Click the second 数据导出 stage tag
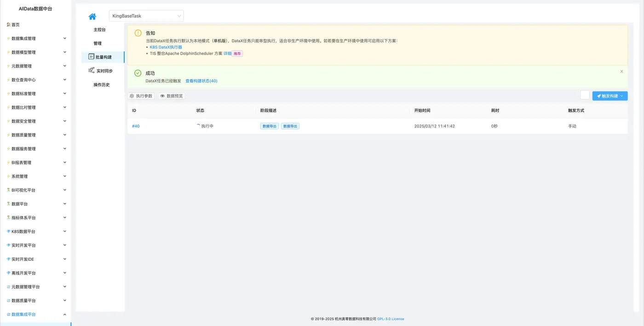The height and width of the screenshot is (326, 644). coord(290,126)
